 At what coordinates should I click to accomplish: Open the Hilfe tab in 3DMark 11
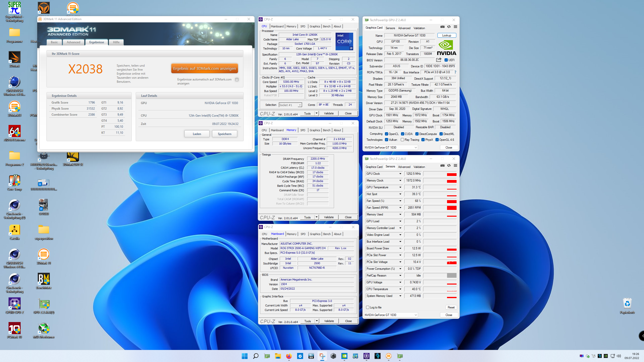(116, 42)
